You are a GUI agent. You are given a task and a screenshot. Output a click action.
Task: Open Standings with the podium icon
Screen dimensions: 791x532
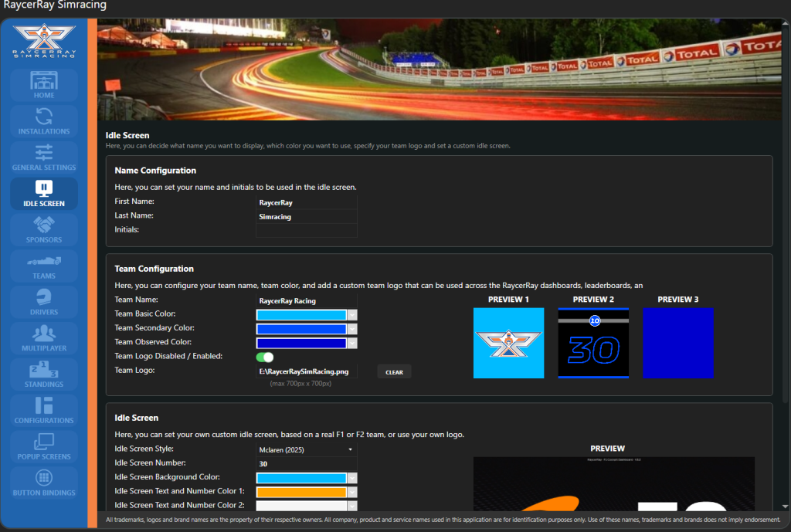(44, 374)
